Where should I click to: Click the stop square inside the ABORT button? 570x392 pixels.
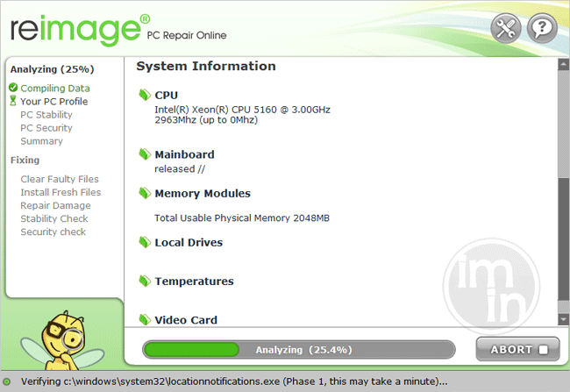(543, 349)
